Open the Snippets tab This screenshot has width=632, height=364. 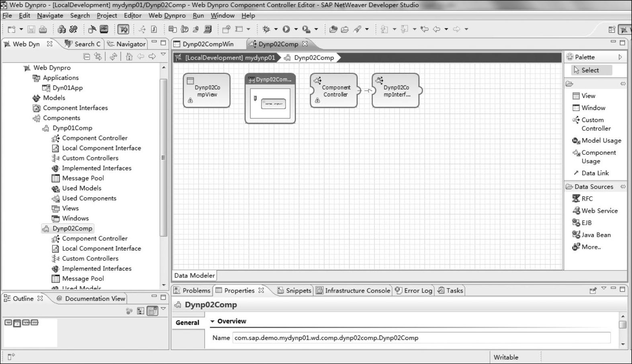(295, 291)
